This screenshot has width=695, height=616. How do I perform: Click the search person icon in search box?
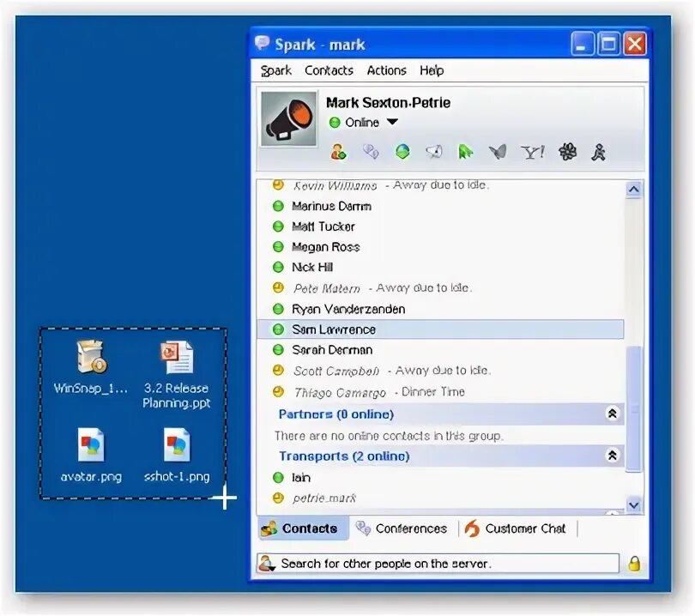[x=267, y=564]
